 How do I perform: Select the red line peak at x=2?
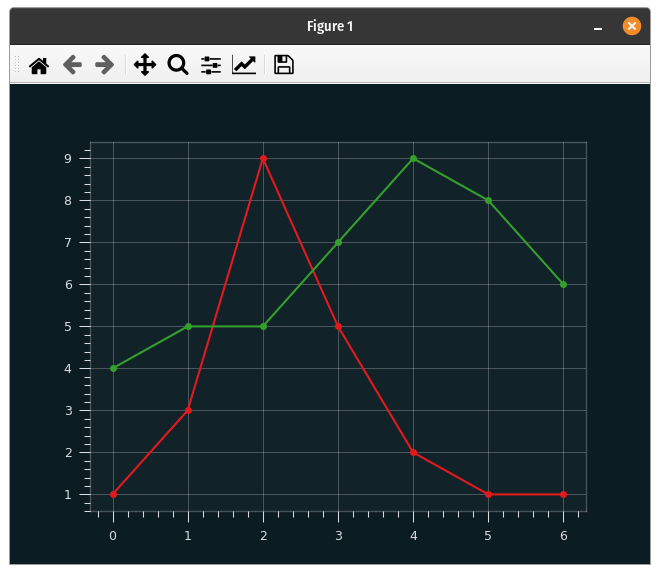coord(263,158)
